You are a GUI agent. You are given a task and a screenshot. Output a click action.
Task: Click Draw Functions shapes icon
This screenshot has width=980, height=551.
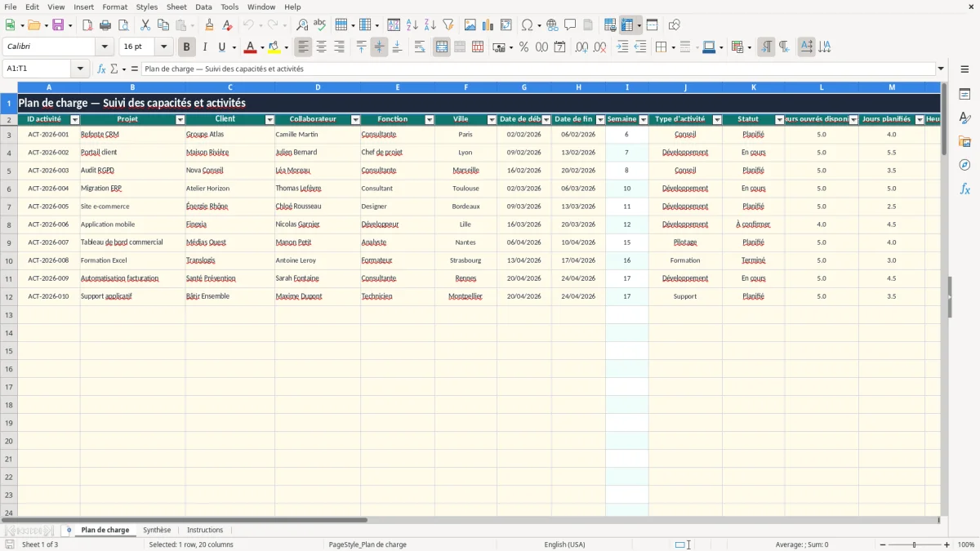click(x=675, y=25)
